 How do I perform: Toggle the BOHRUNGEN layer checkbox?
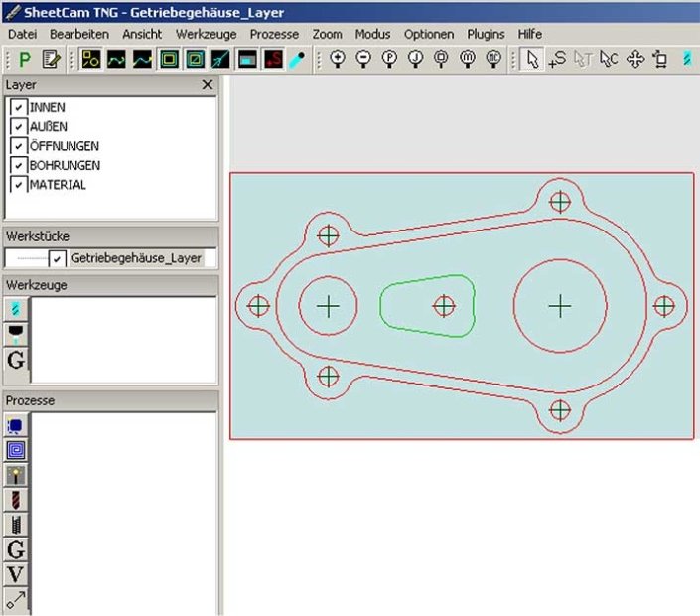[19, 165]
